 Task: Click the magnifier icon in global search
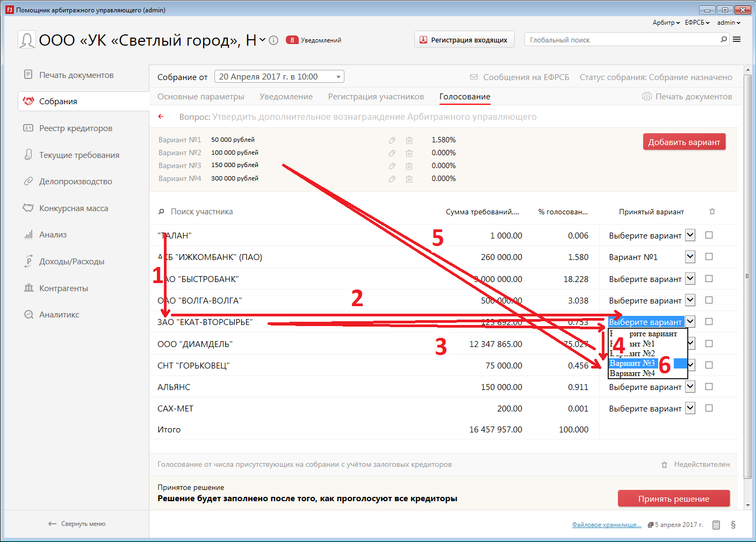724,39
